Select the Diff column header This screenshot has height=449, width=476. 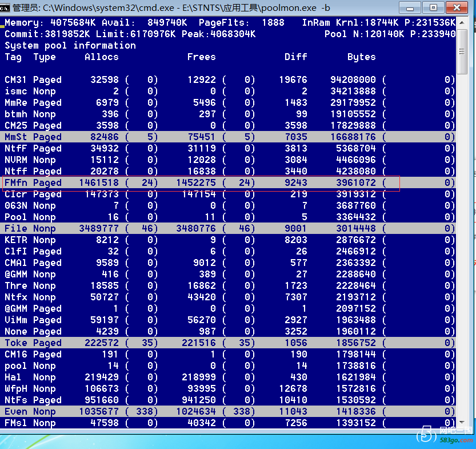[296, 57]
